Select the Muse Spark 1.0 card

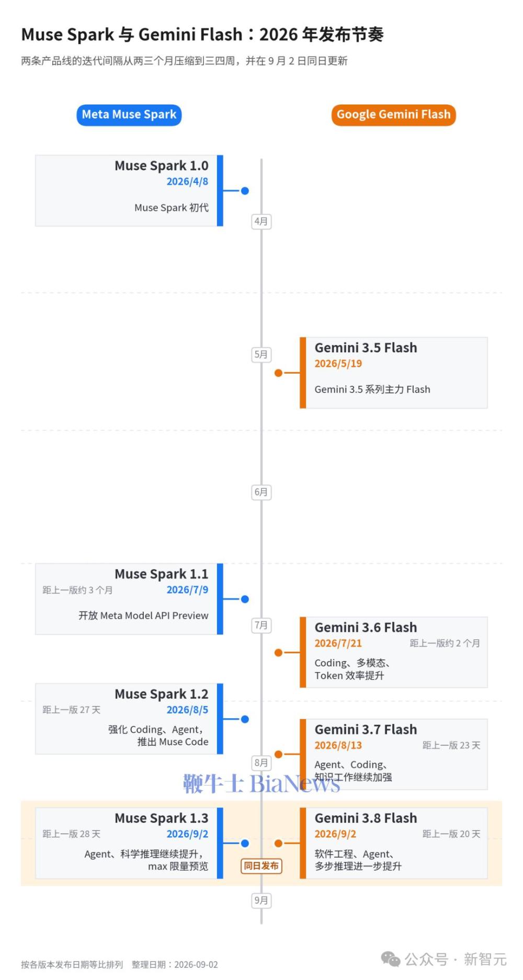[129, 191]
